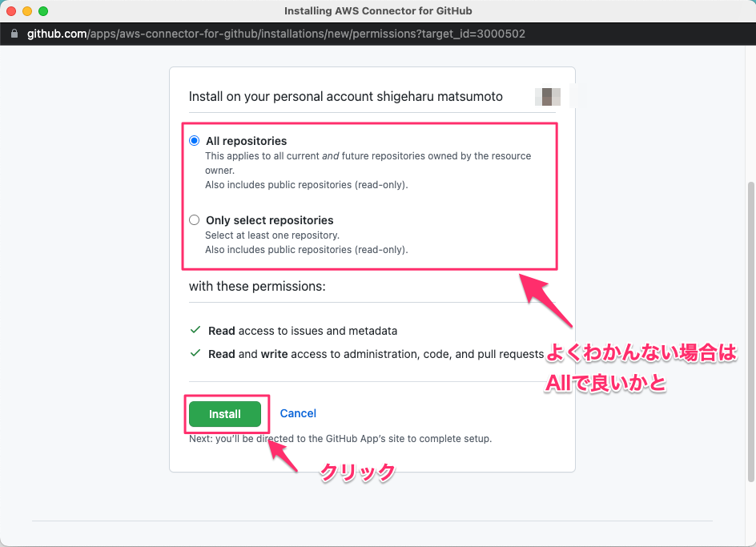Click the green Install button
The image size is (756, 547).
coord(225,414)
